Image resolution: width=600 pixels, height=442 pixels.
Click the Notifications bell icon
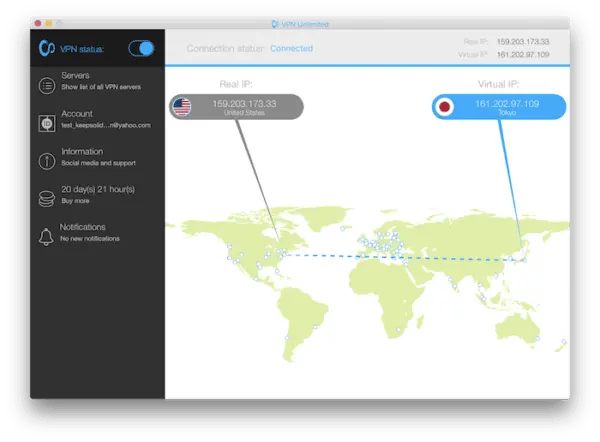pos(46,236)
